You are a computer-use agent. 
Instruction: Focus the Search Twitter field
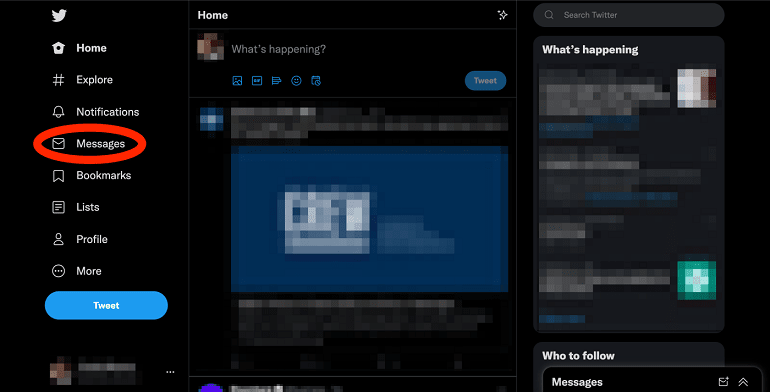click(x=629, y=15)
